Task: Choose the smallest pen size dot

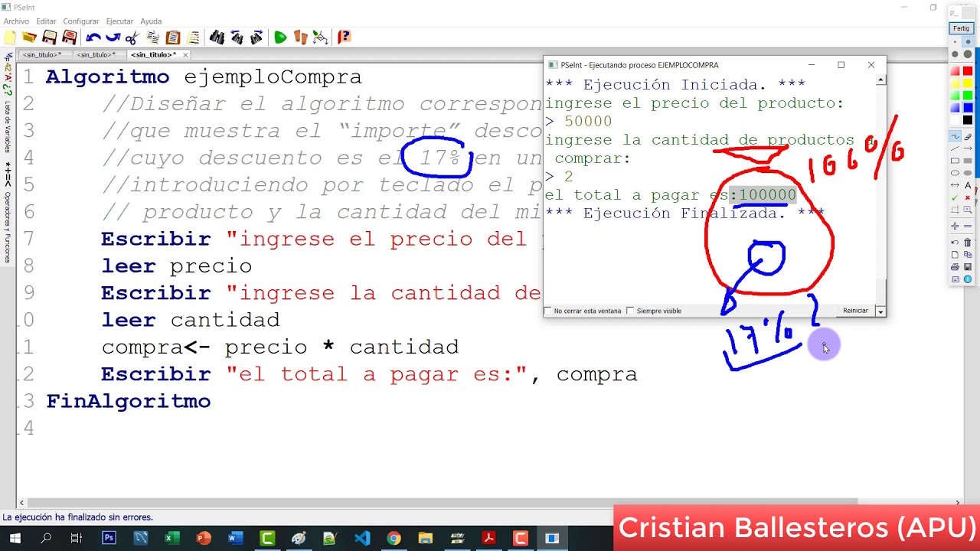Action: click(x=955, y=41)
